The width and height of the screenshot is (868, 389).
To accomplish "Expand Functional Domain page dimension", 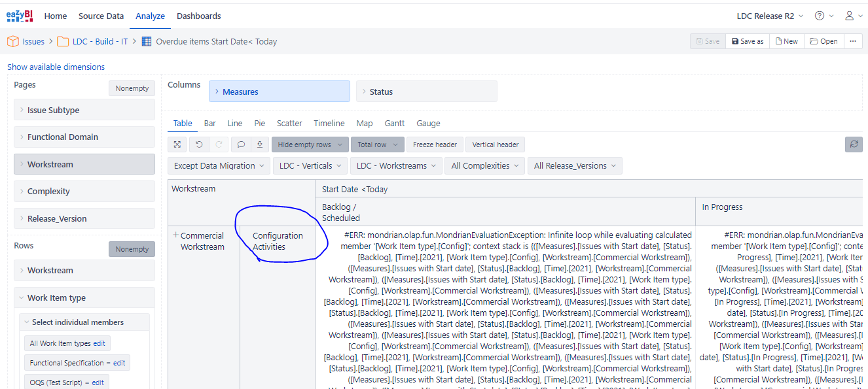I will 84,137.
